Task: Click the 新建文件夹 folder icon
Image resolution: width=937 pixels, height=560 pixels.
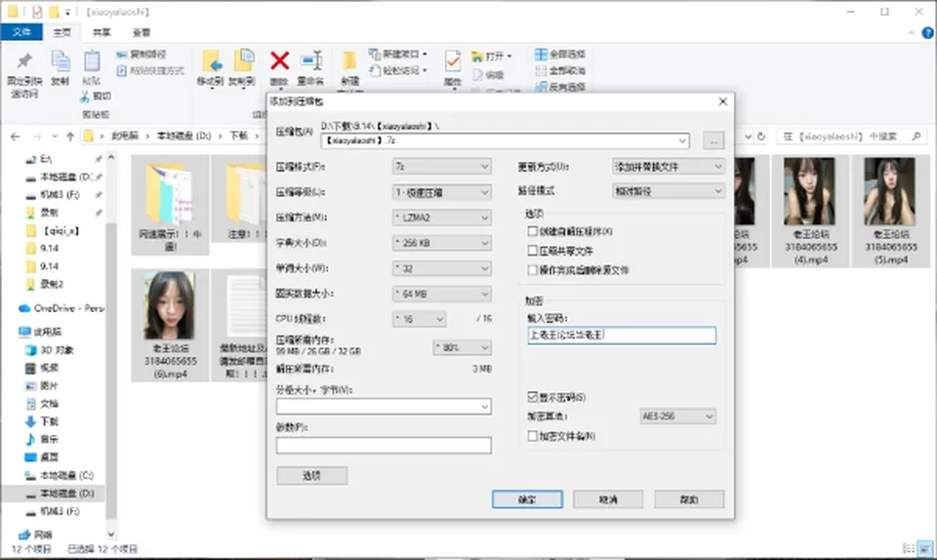Action: point(349,60)
